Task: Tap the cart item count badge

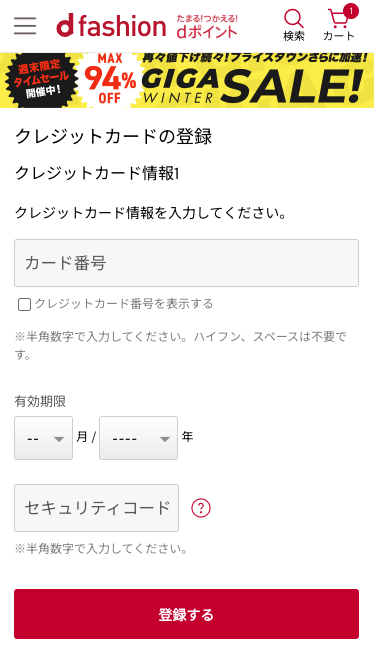Action: pos(351,11)
